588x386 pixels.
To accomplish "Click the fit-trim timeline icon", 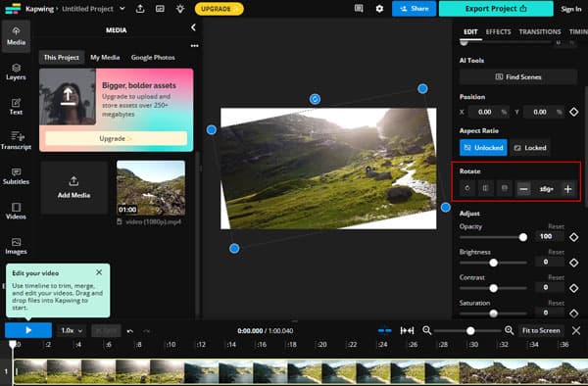I will point(407,330).
